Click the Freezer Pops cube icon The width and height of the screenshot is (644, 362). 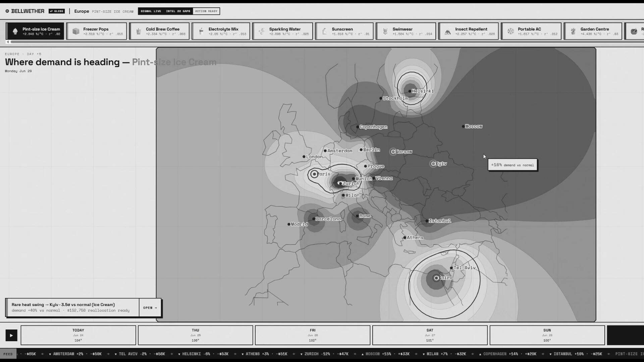pos(76,31)
